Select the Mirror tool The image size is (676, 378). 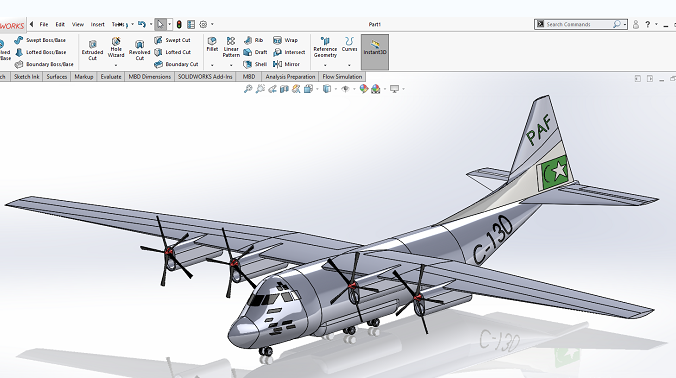tap(286, 64)
